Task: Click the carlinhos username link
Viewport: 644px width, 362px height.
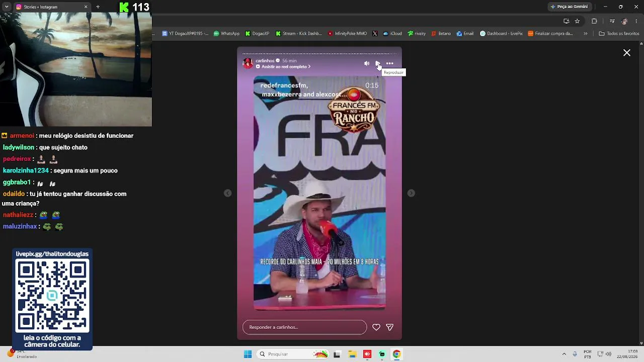Action: pyautogui.click(x=265, y=61)
